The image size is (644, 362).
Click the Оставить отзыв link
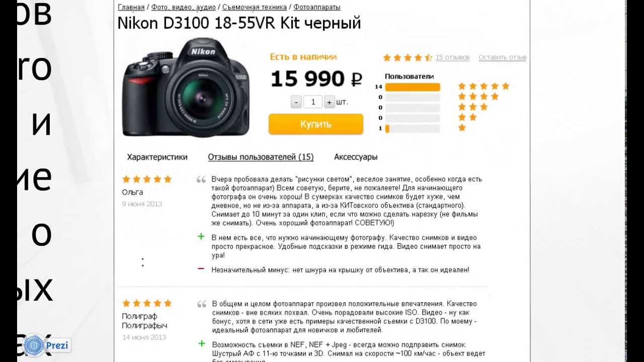pyautogui.click(x=502, y=57)
